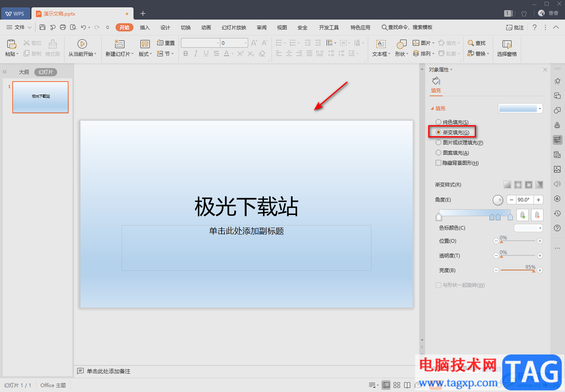Click the Comments button
The width and height of the screenshot is (565, 392).
(x=515, y=27)
